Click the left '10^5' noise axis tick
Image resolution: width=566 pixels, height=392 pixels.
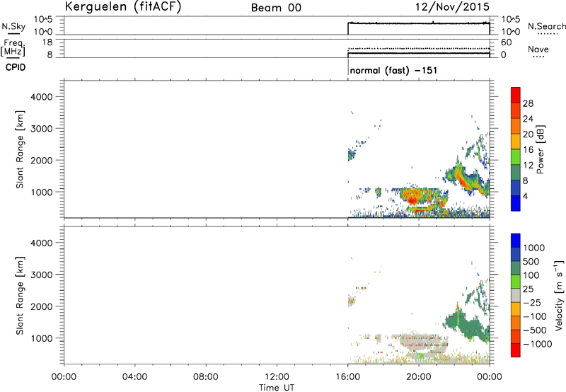tap(43, 20)
